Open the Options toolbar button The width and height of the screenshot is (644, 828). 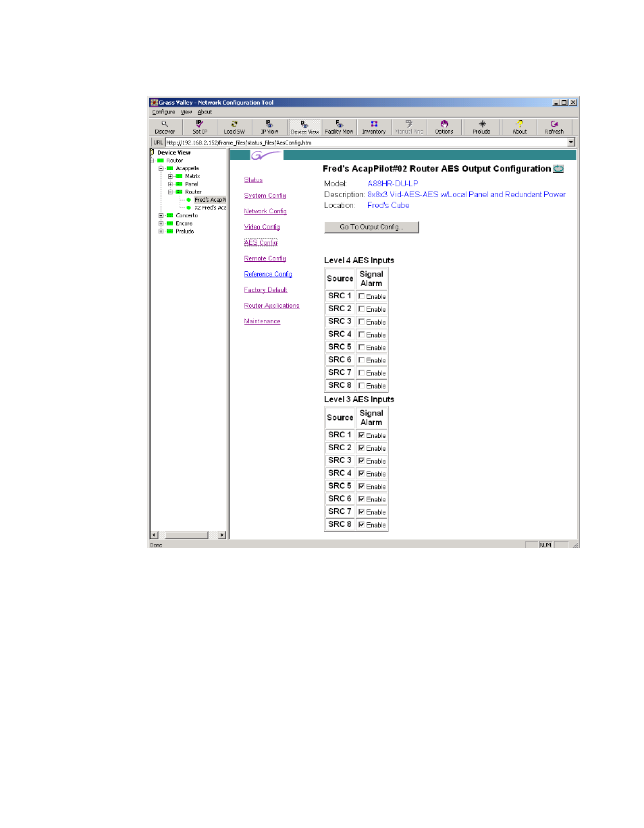(444, 128)
